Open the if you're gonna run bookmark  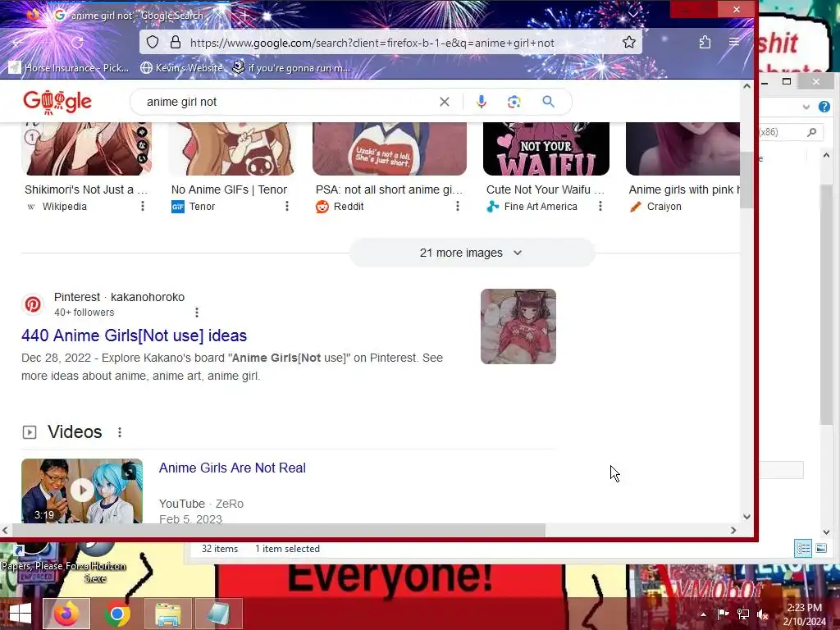point(291,68)
